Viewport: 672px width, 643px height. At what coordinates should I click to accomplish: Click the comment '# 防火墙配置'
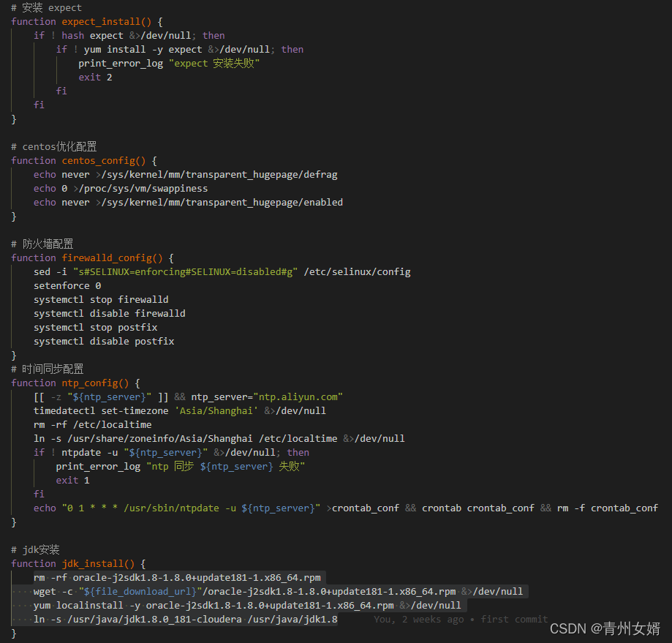(x=42, y=244)
